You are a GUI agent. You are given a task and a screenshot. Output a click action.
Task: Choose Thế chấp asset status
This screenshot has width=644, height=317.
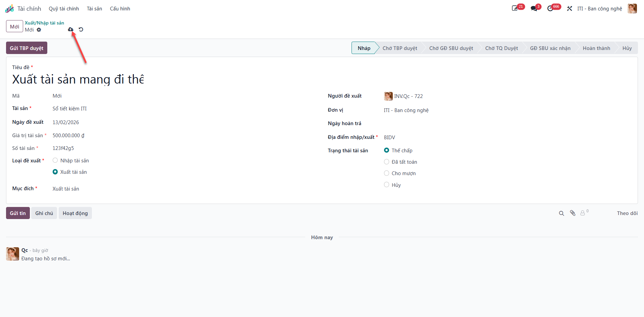point(387,150)
